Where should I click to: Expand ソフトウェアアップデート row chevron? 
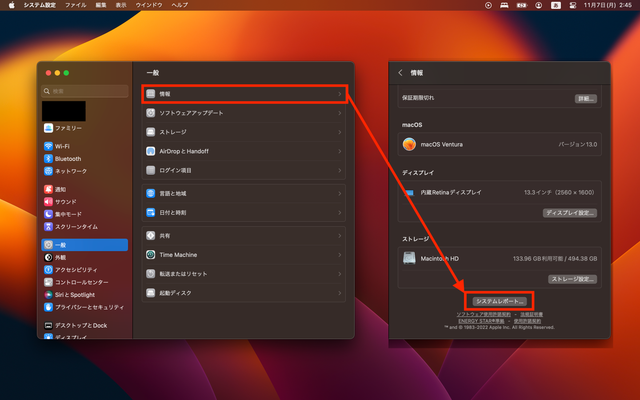coord(340,113)
